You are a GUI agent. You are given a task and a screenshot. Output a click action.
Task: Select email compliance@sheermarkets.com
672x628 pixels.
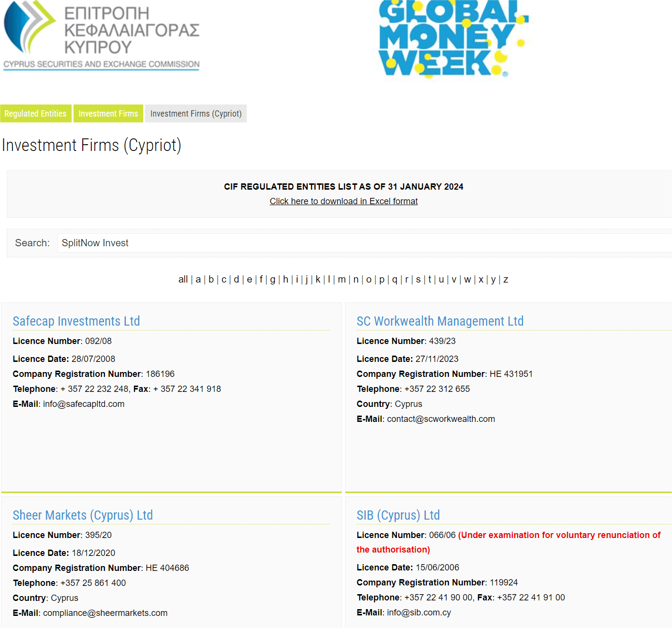105,613
